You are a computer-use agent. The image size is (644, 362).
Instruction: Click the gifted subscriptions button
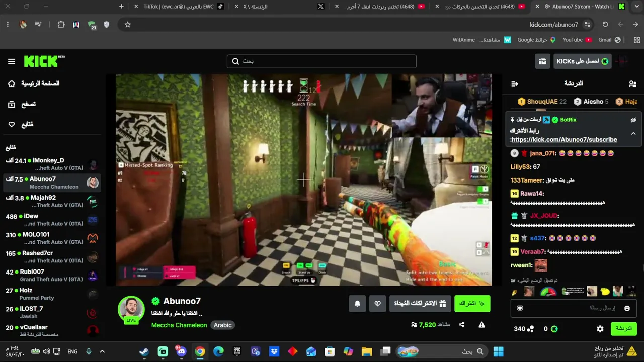tap(420, 303)
